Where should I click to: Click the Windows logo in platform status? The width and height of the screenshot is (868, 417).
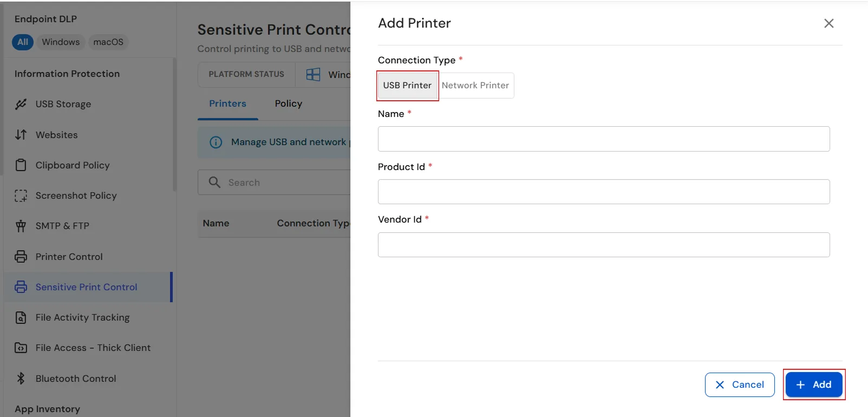pyautogui.click(x=313, y=74)
